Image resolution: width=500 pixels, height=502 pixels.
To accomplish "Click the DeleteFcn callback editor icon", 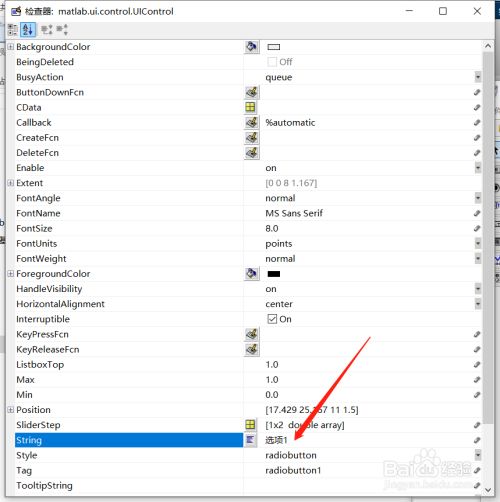I will click(x=252, y=153).
